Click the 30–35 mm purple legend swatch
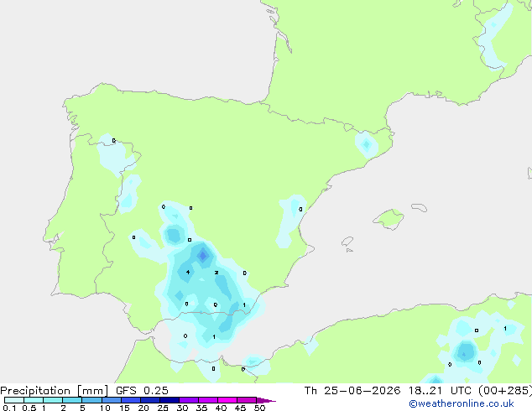 click(x=189, y=400)
